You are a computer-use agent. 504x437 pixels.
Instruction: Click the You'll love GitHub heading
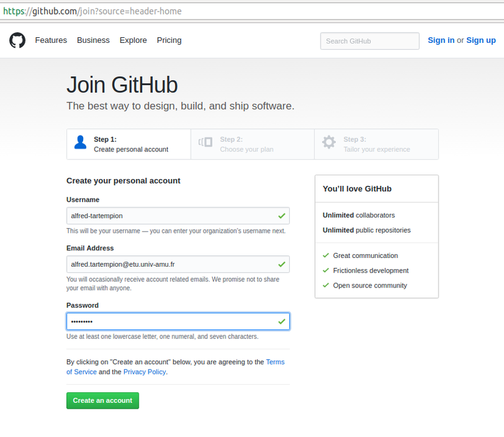click(x=357, y=189)
